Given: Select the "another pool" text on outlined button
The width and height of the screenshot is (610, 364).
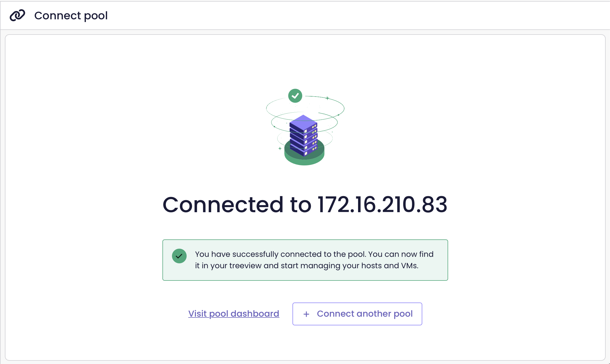Looking at the screenshot, I should coord(385,314).
